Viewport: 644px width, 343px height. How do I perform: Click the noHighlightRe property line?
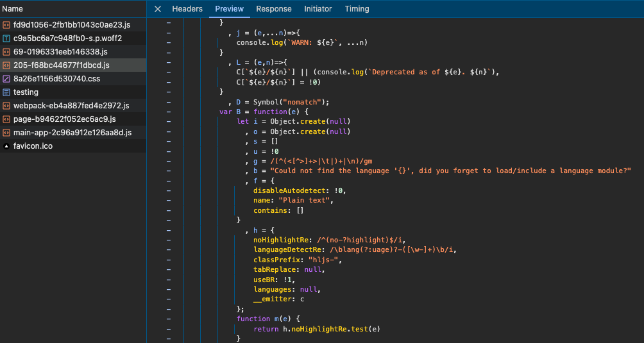click(x=330, y=240)
